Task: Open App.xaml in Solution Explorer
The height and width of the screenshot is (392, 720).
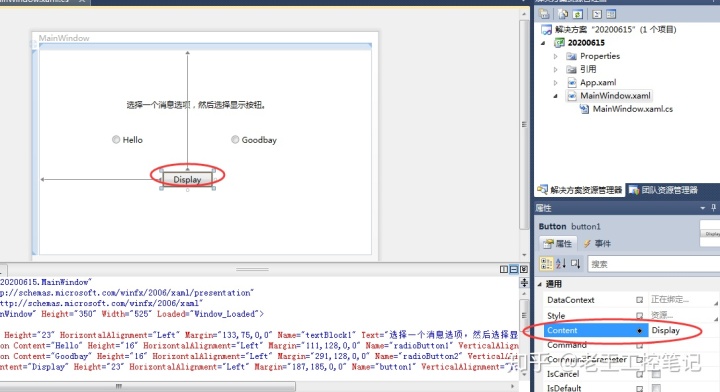Action: coord(591,83)
